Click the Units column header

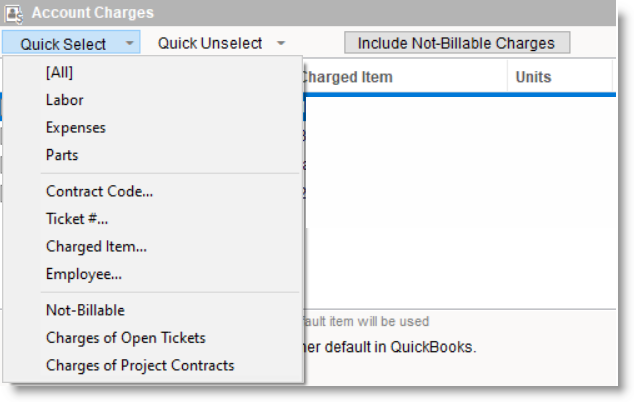533,77
